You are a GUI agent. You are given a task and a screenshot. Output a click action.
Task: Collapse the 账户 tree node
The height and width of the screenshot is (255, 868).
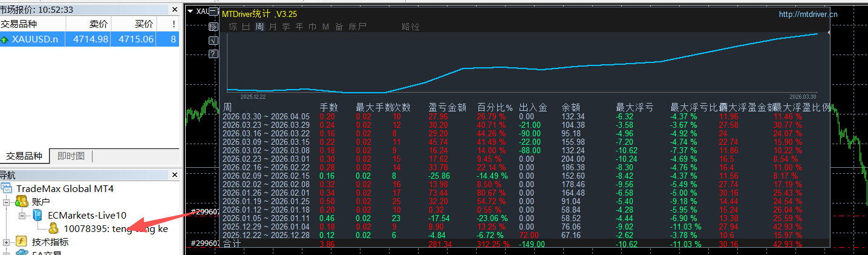(7, 202)
